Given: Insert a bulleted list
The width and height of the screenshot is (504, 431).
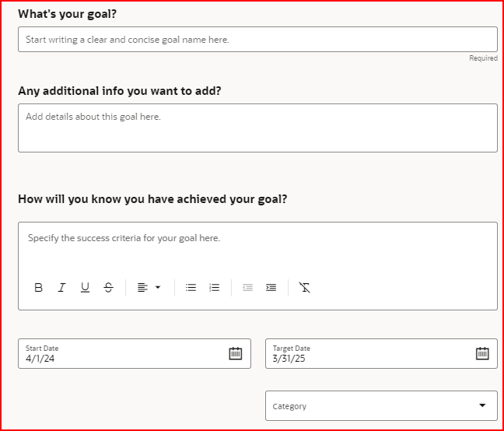Looking at the screenshot, I should click(191, 287).
